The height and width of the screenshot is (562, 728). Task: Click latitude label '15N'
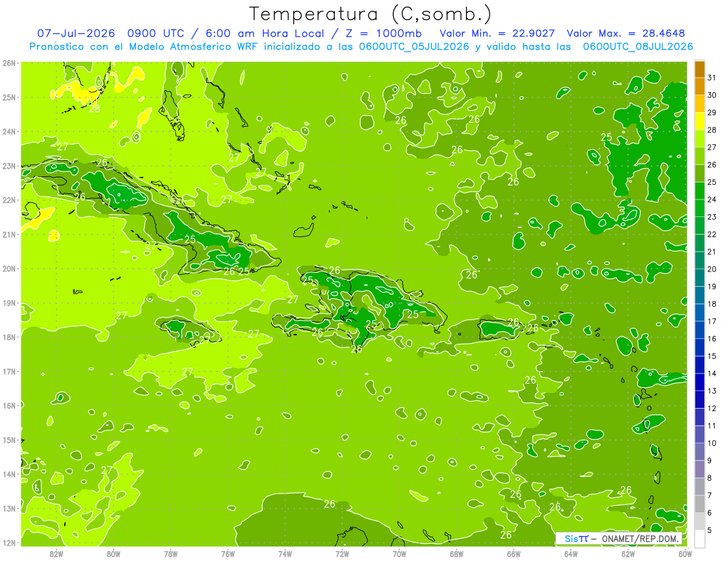9,440
